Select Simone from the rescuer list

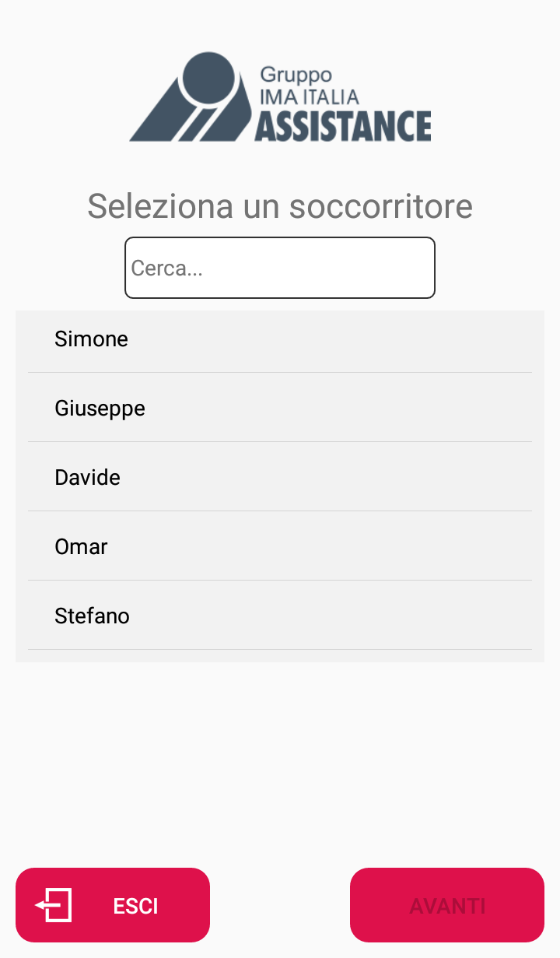[92, 339]
